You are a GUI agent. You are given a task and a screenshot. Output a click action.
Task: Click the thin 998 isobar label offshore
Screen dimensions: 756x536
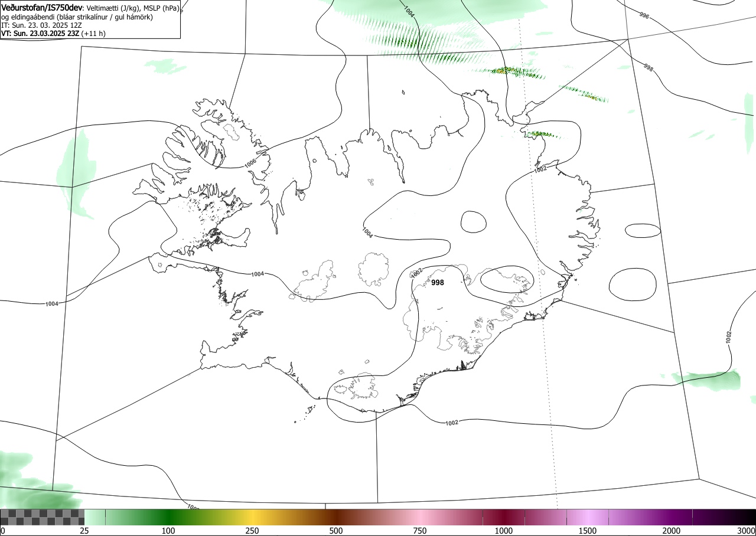point(648,68)
